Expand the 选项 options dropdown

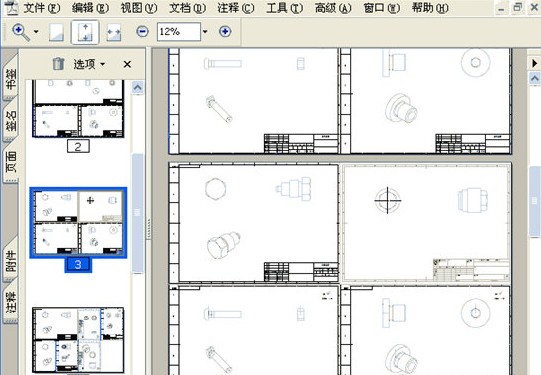click(89, 64)
